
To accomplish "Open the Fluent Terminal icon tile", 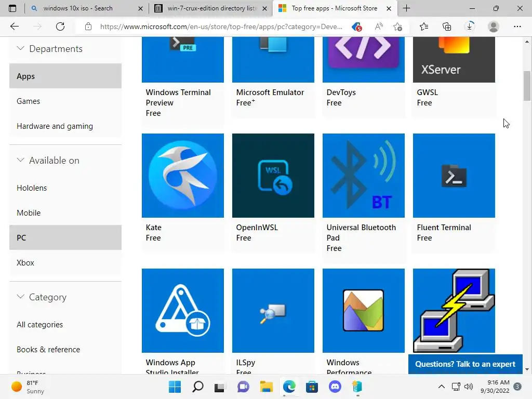I will coord(454,176).
